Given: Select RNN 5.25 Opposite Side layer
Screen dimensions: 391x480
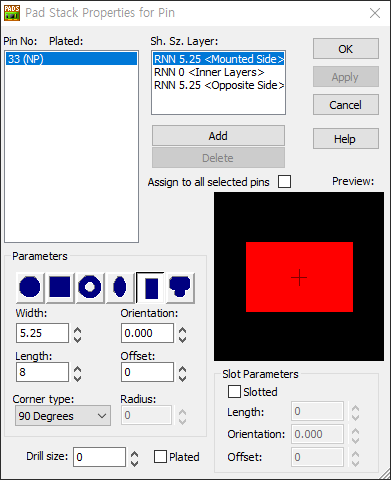Looking at the screenshot, I should point(219,85).
